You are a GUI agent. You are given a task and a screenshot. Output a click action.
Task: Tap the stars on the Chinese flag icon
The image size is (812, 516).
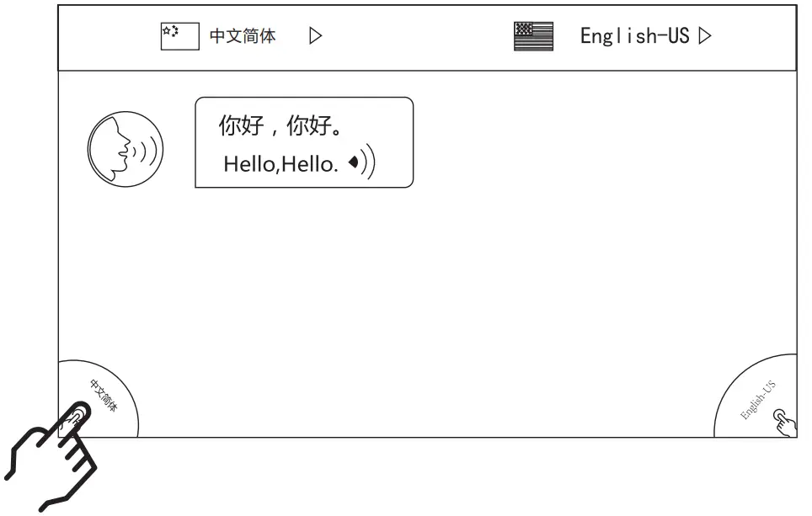(172, 30)
